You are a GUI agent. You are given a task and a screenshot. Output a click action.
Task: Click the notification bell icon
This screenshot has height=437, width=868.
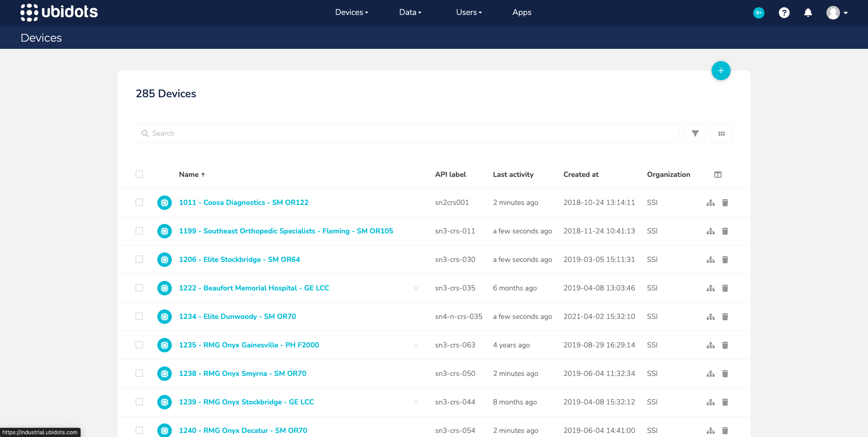click(x=808, y=13)
